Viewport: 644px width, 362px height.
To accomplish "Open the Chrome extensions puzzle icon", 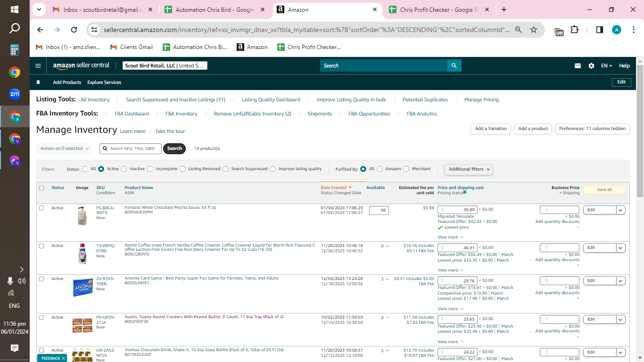I will coord(574,30).
